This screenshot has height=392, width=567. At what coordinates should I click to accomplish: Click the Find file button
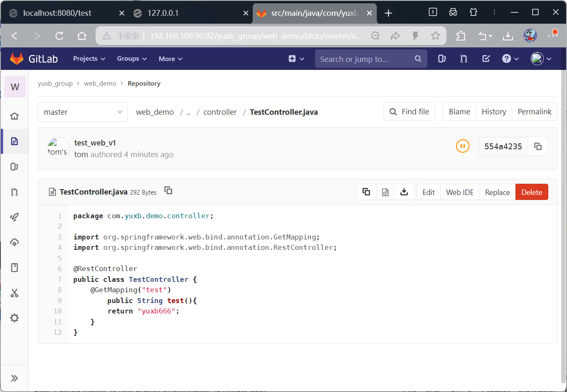(409, 112)
